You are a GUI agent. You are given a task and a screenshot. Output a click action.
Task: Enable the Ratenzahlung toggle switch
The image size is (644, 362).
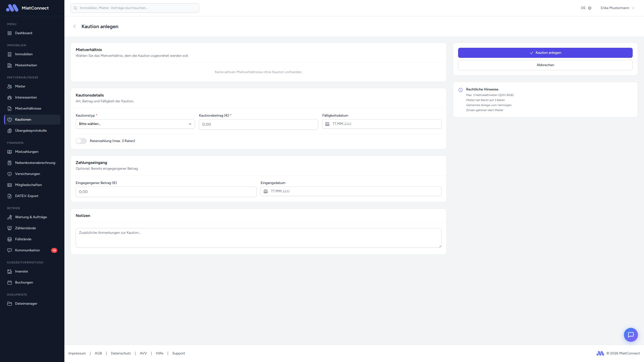pyautogui.click(x=81, y=141)
